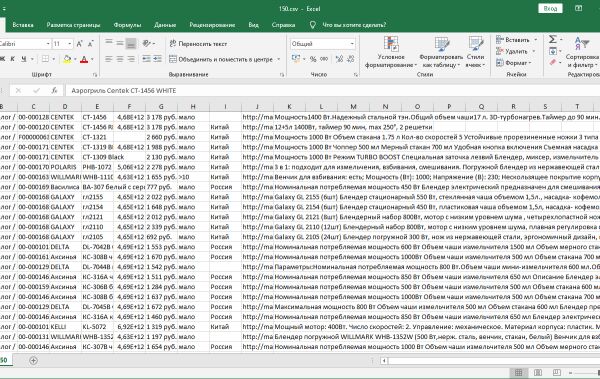Click 'Удалить' cells button
The height and width of the screenshot is (379, 600).
512,51
